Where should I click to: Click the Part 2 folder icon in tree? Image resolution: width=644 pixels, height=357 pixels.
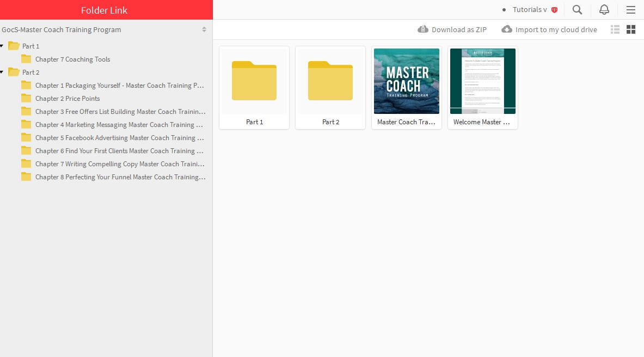point(14,72)
